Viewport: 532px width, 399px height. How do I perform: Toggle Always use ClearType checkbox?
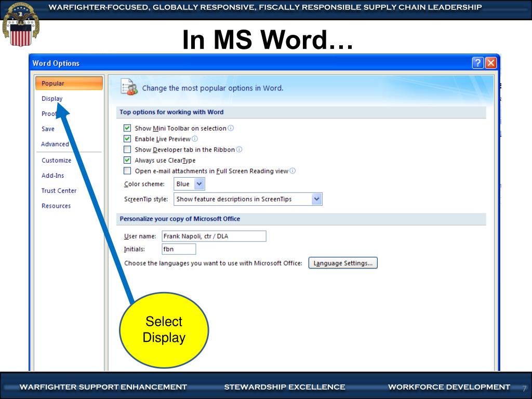point(127,160)
